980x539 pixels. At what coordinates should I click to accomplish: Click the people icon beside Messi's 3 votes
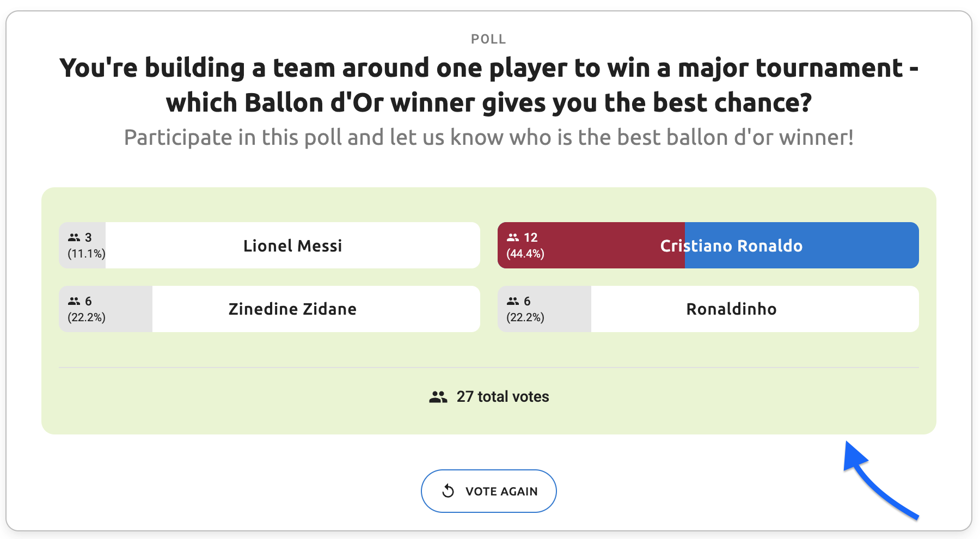pos(74,237)
